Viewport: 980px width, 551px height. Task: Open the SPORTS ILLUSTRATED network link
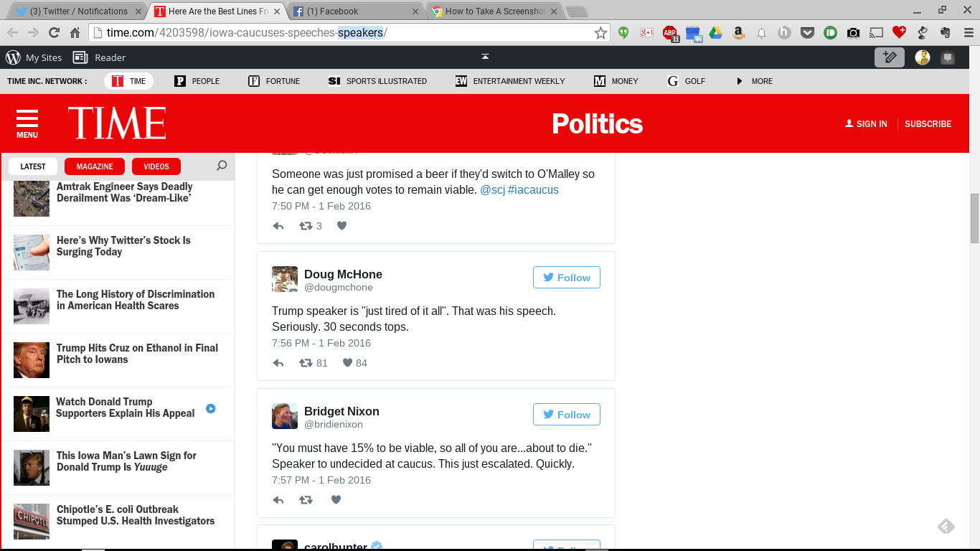pyautogui.click(x=377, y=81)
